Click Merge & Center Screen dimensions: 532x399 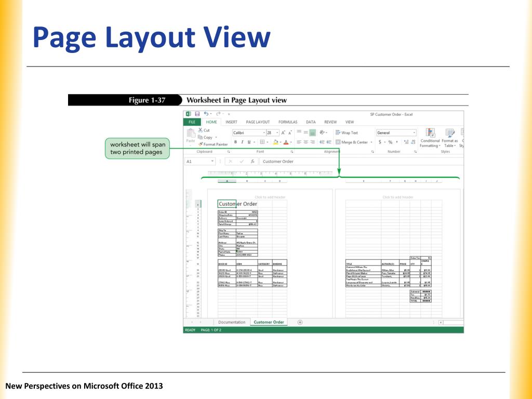(x=352, y=142)
